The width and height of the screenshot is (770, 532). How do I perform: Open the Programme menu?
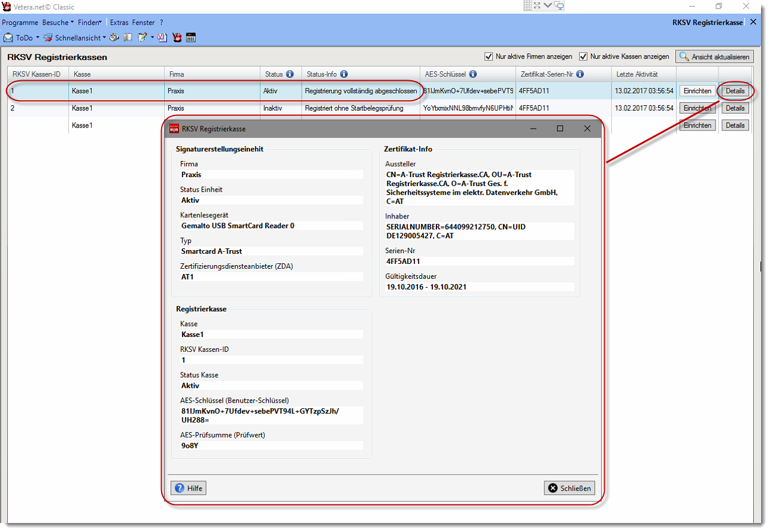tap(20, 22)
